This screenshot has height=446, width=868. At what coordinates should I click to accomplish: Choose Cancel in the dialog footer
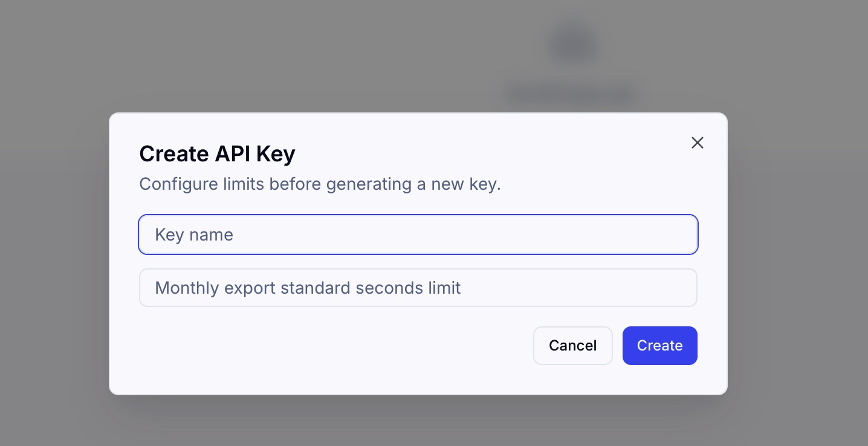click(x=572, y=346)
